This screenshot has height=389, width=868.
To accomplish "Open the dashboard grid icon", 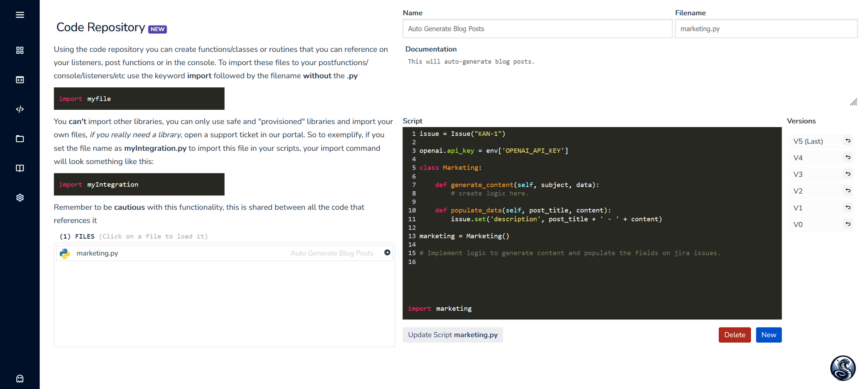I will 20,51.
